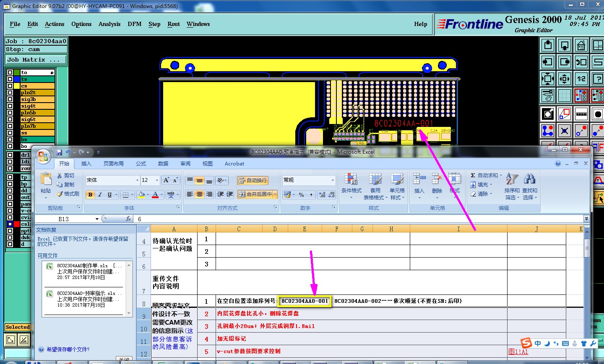Click the AutoSum (自动求和) button
This screenshot has width=604, height=364.
(486, 175)
